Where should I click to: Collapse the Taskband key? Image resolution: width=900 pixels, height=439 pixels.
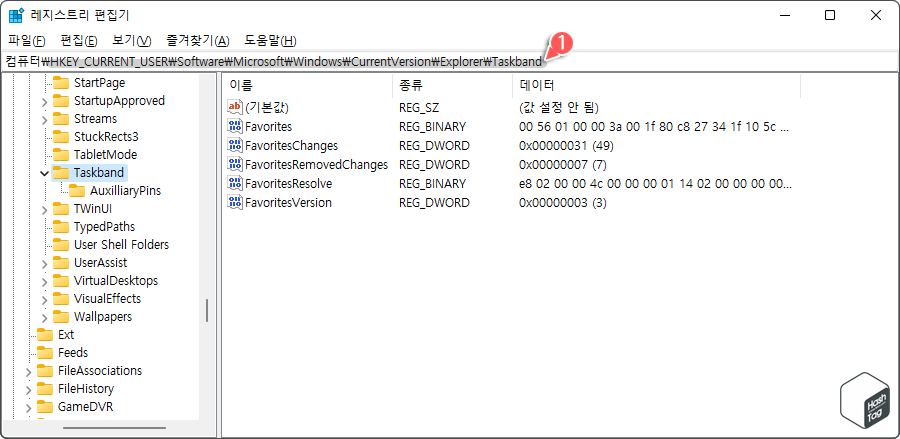tap(45, 173)
